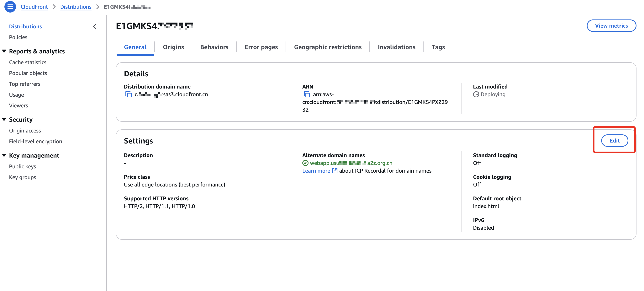The image size is (644, 291).
Task: Copy the distribution domain name
Action: [x=129, y=94]
